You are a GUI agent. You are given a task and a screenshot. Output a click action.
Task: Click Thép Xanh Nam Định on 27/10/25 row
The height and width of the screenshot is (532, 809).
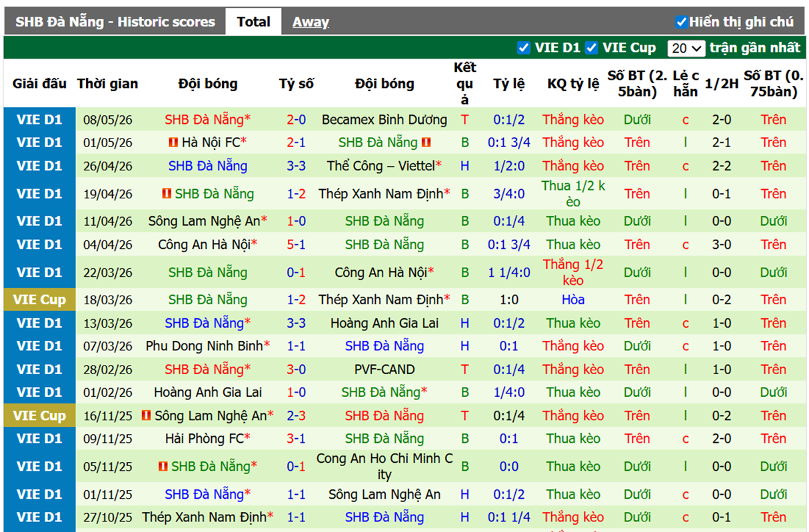204,517
